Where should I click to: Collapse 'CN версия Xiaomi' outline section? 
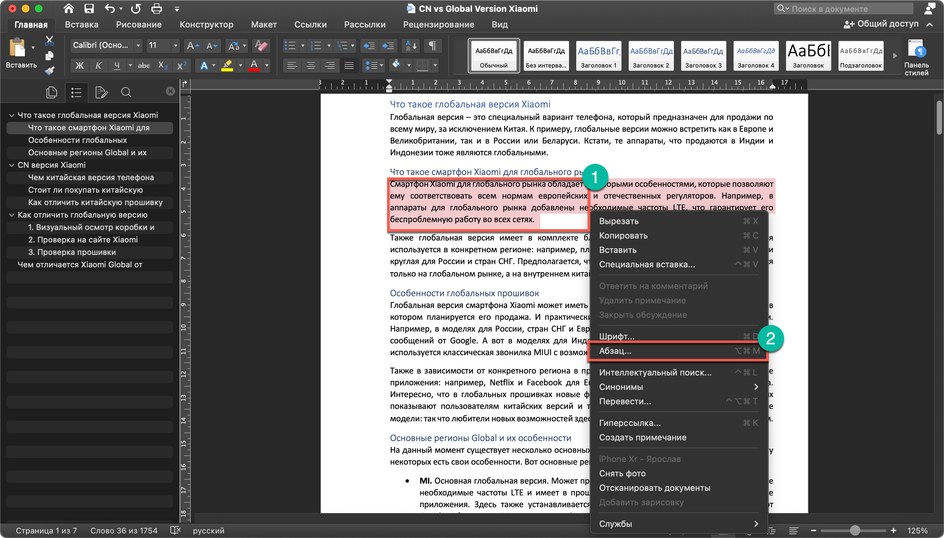pyautogui.click(x=11, y=165)
